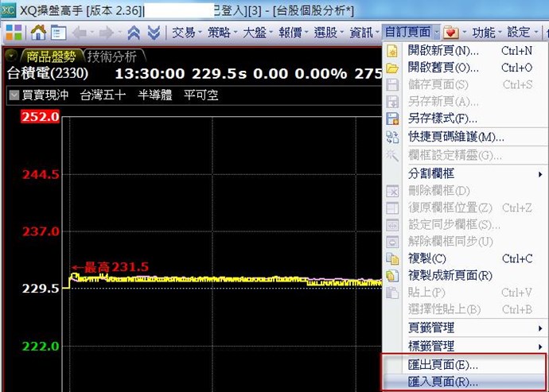Screen dimensions: 549x392
Task: Click the red heart favorites icon
Action: click(450, 33)
